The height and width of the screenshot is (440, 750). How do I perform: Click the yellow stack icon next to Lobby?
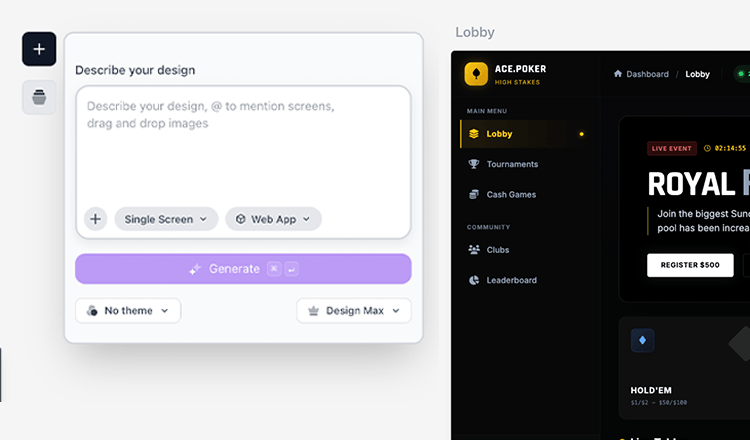pos(474,134)
